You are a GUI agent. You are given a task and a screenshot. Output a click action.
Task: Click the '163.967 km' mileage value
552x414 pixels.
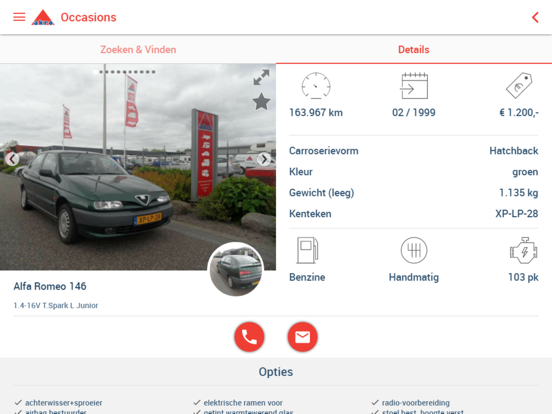316,113
